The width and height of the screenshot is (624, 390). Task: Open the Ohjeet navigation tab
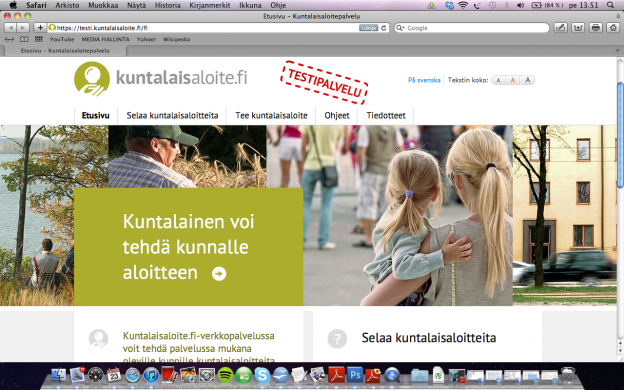pyautogui.click(x=337, y=115)
